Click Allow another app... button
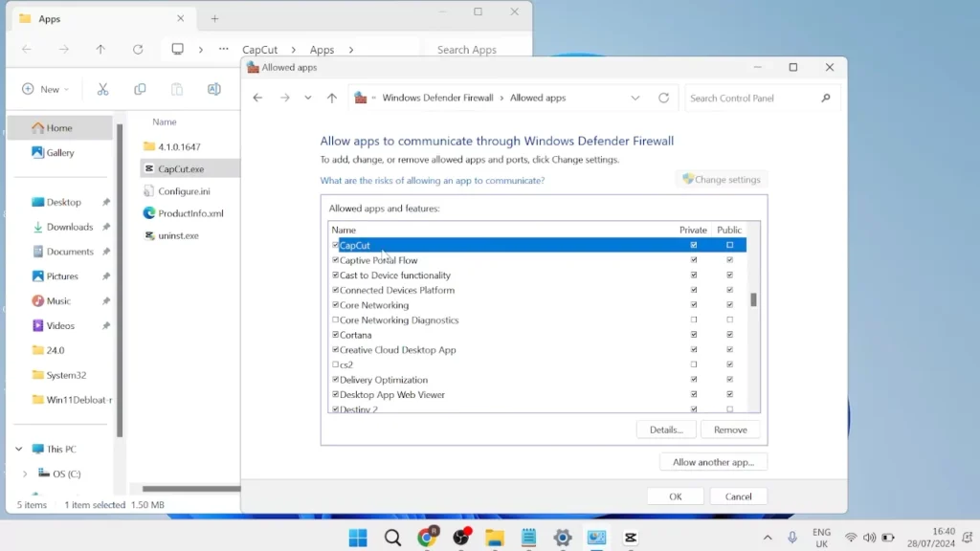Viewport: 980px width, 551px height. click(x=713, y=462)
